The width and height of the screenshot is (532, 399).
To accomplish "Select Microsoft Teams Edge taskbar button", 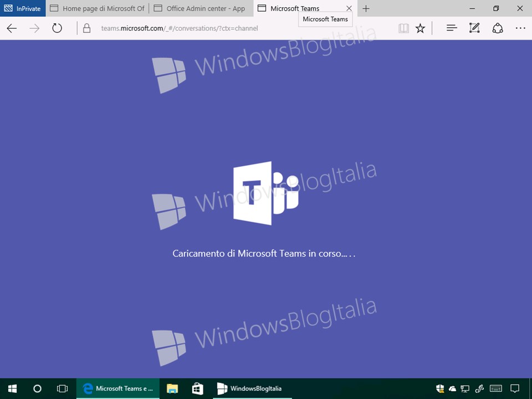I will [x=117, y=388].
